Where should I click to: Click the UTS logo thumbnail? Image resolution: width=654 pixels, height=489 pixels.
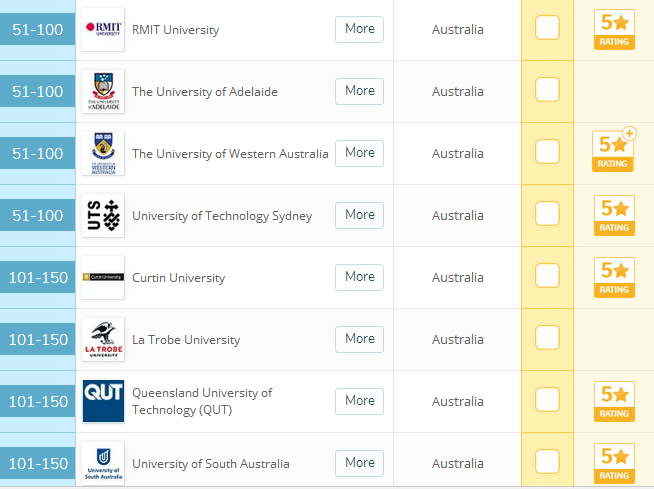point(103,215)
